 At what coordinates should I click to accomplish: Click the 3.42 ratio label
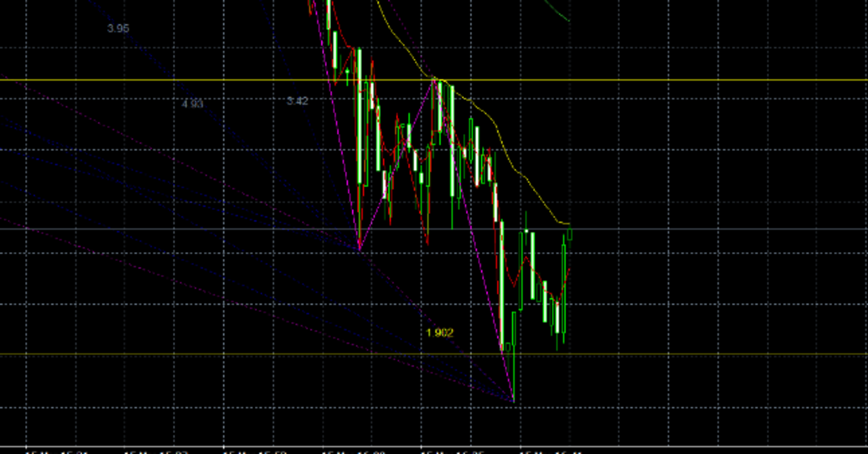point(297,101)
